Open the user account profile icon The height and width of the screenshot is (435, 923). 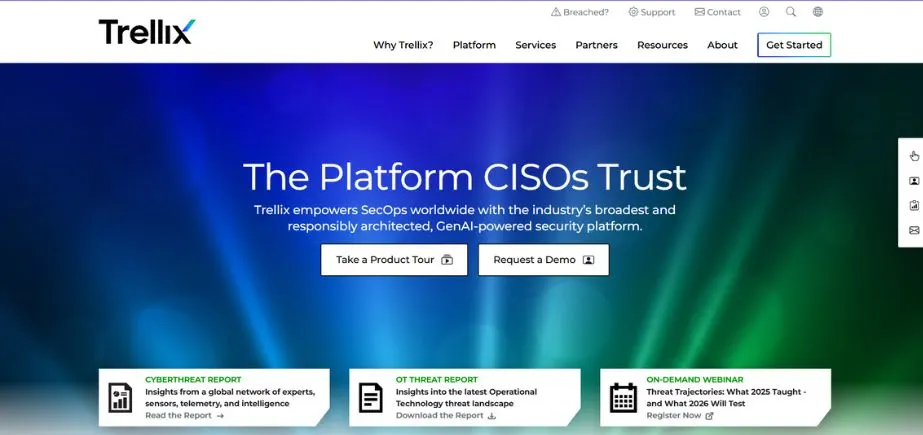[x=764, y=12]
